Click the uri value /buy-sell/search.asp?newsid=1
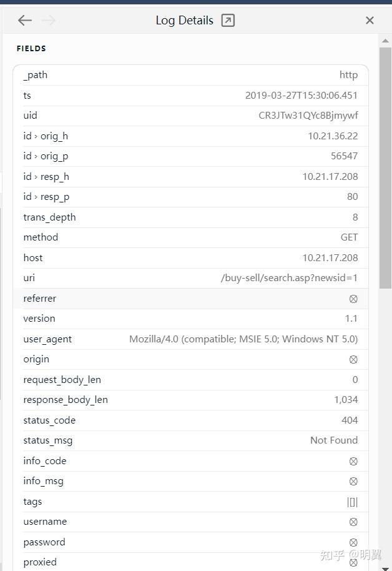Screen dimensions: 392x571 289,278
